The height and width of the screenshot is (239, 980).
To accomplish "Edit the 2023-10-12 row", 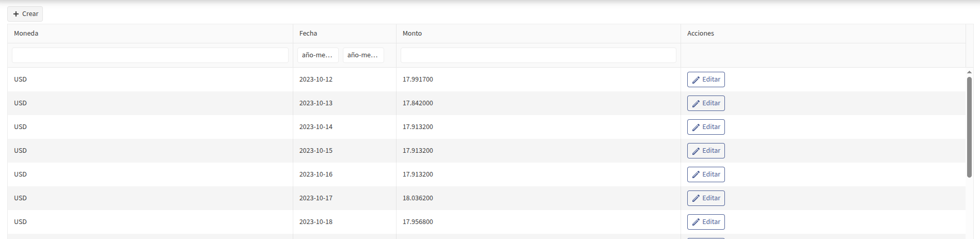I will (706, 79).
